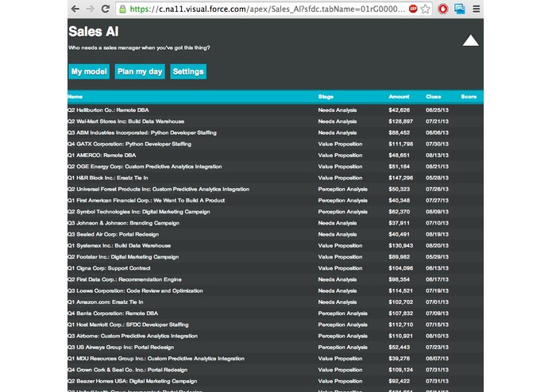Screen dimensions: 552x392
Task: Click the Sales AI page title
Action: point(94,32)
